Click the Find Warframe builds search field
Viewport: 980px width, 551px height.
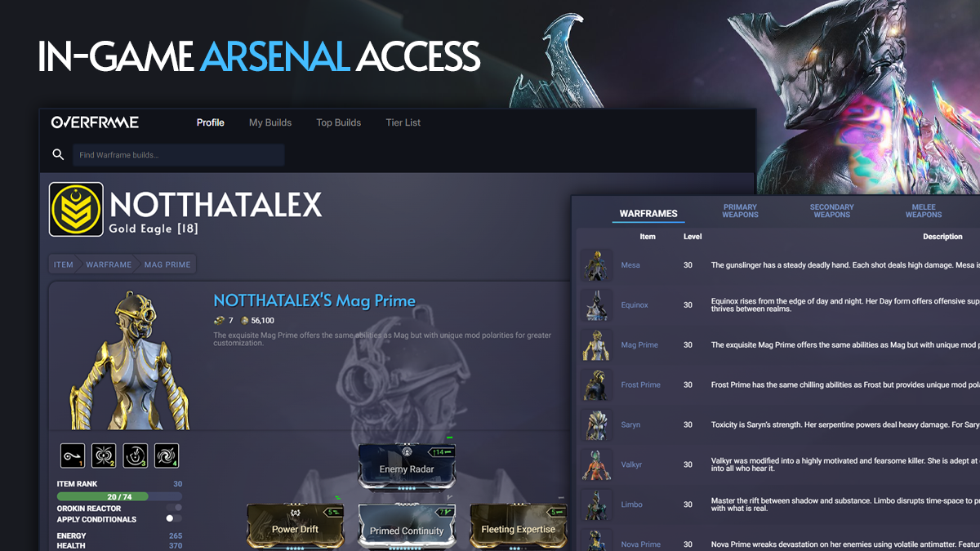[x=179, y=155]
